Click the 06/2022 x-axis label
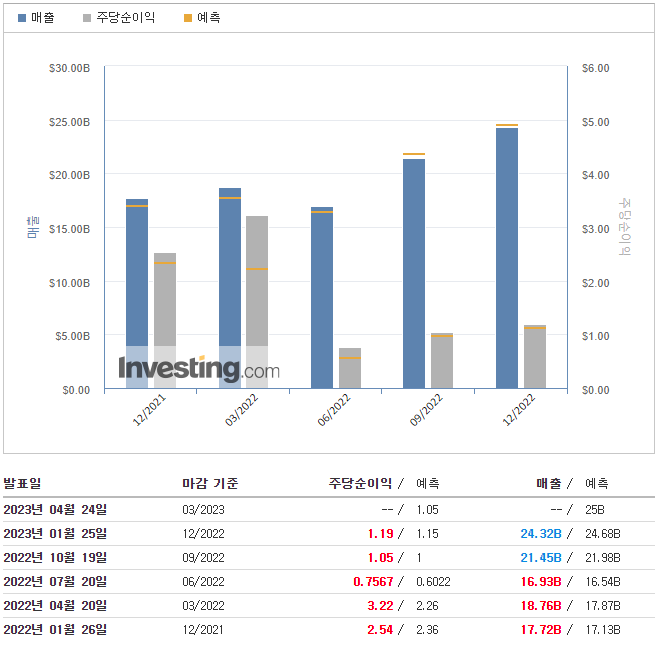 pos(334,410)
